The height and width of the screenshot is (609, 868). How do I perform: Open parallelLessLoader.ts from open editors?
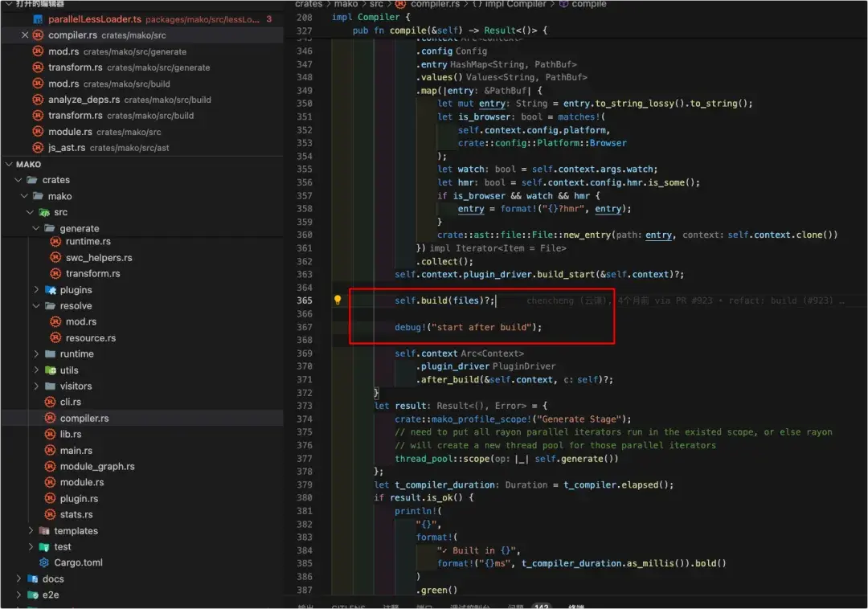[x=142, y=19]
